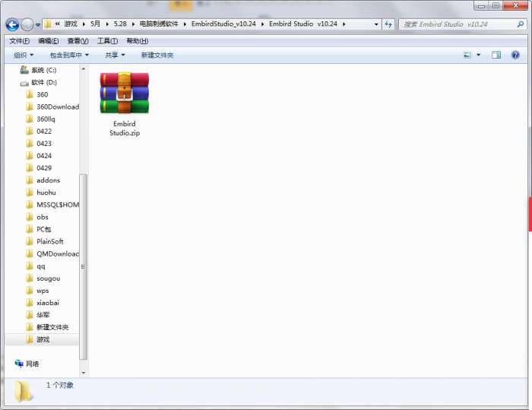Click the refresh button beside address bar

click(388, 24)
